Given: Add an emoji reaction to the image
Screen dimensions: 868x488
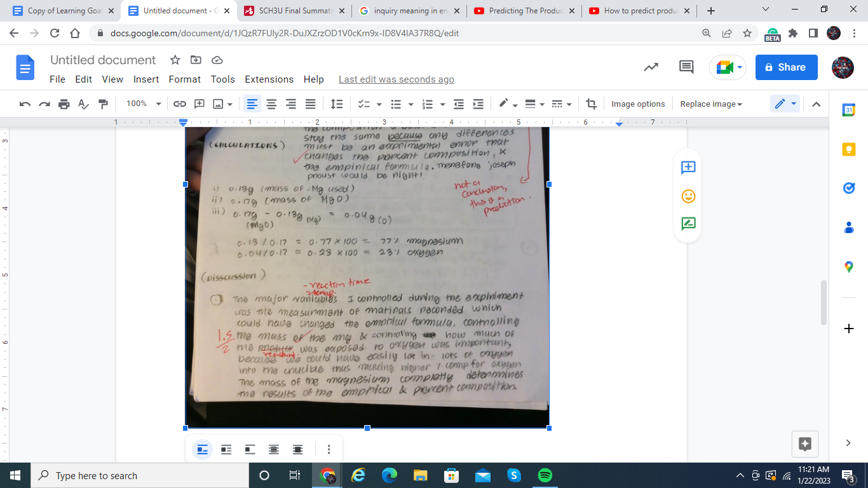Looking at the screenshot, I should click(x=687, y=194).
